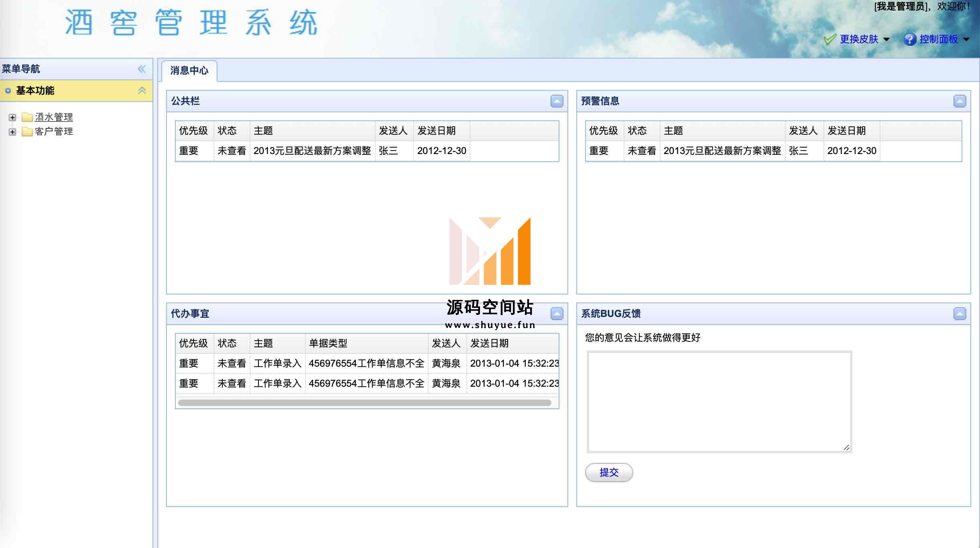Click the second 黄海泉 cell in 代办事宜
The image size is (980, 548).
coord(447,384)
